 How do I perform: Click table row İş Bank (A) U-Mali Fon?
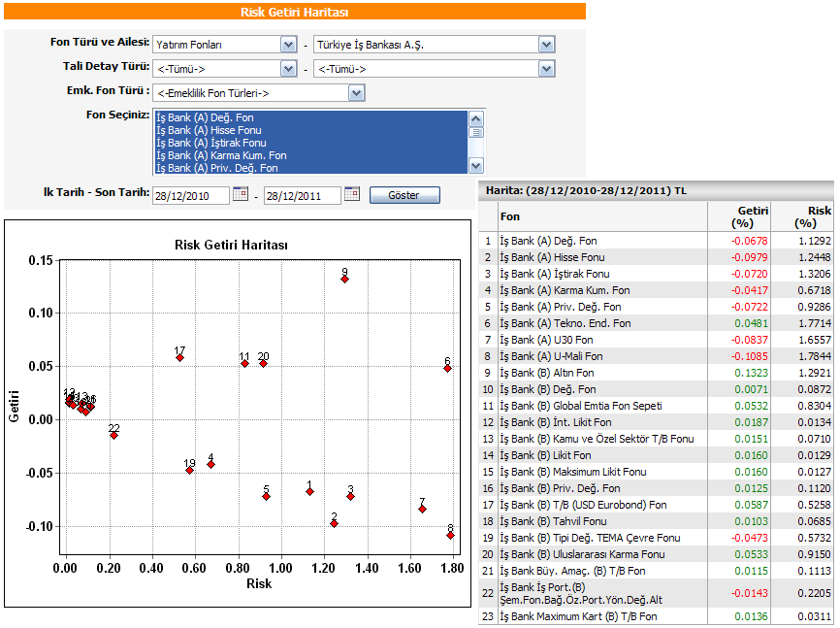tap(656, 356)
